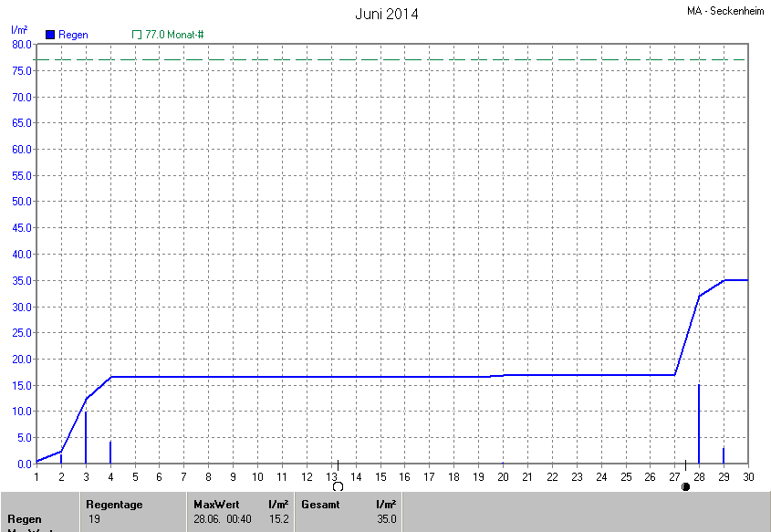Screen dimensions: 771x532
Task: Click the Regentage column header
Action: pos(114,504)
